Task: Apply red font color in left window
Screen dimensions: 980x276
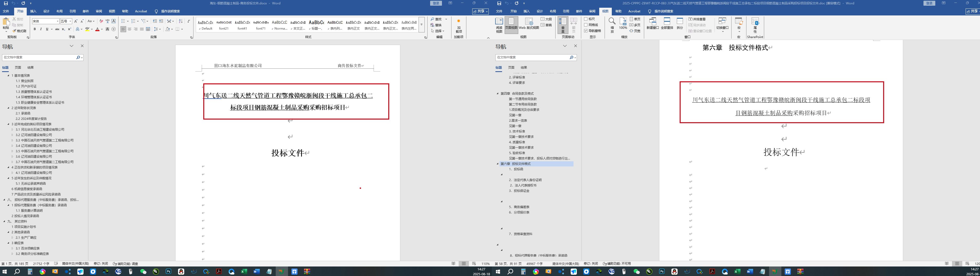Action: tap(97, 29)
